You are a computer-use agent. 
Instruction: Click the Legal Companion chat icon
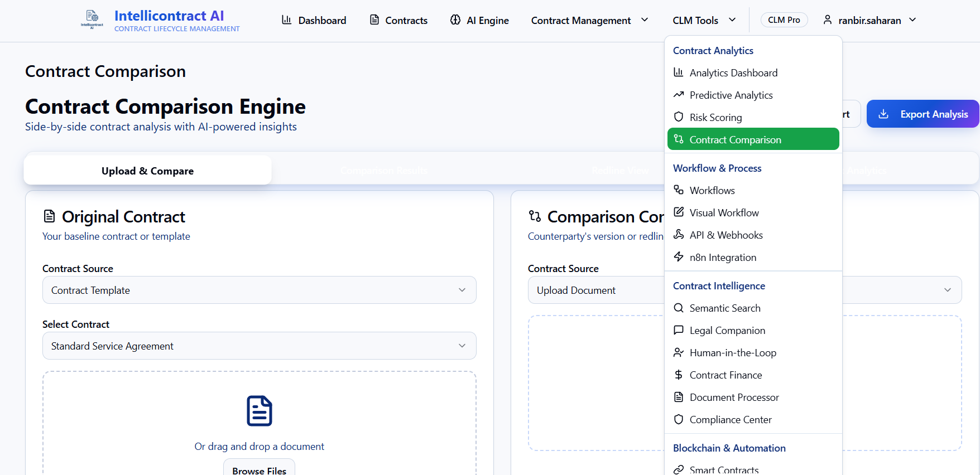(x=679, y=330)
